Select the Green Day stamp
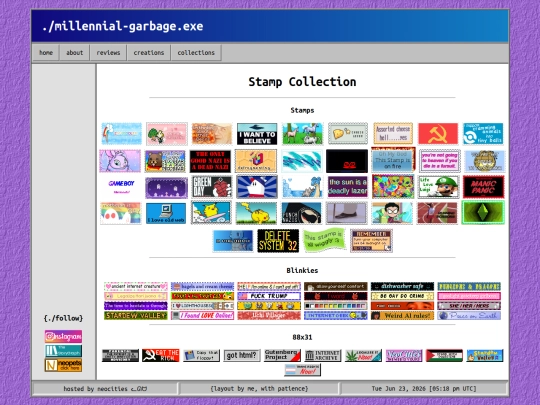Viewport: 540px width, 405px height. [211, 187]
